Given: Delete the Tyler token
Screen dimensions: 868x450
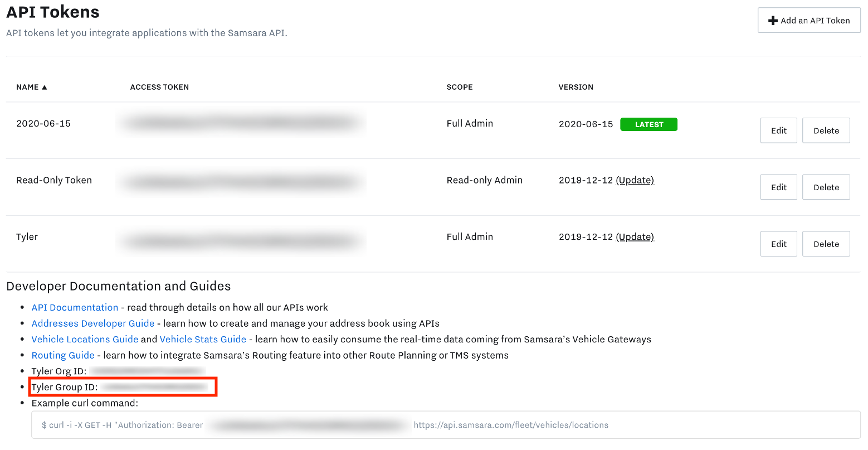Looking at the screenshot, I should click(826, 244).
